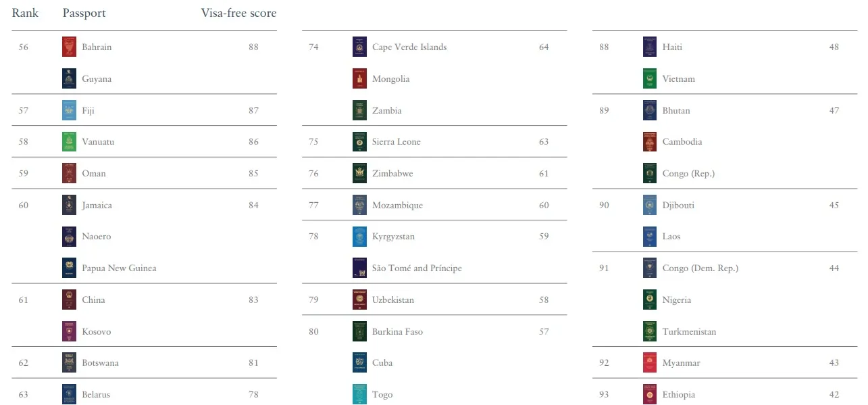This screenshot has width=868, height=405.
Task: Select the green Vanuatu passport cover icon
Action: [69, 142]
